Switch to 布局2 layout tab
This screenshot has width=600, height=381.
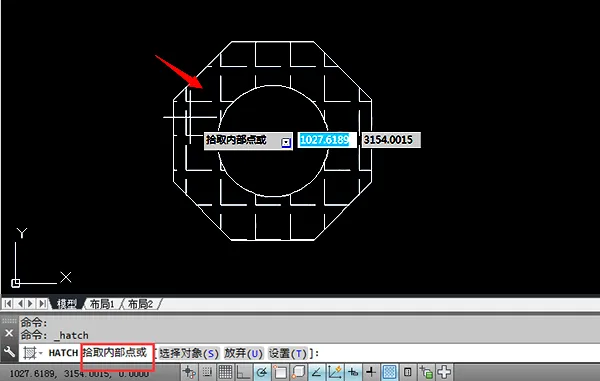click(x=140, y=304)
